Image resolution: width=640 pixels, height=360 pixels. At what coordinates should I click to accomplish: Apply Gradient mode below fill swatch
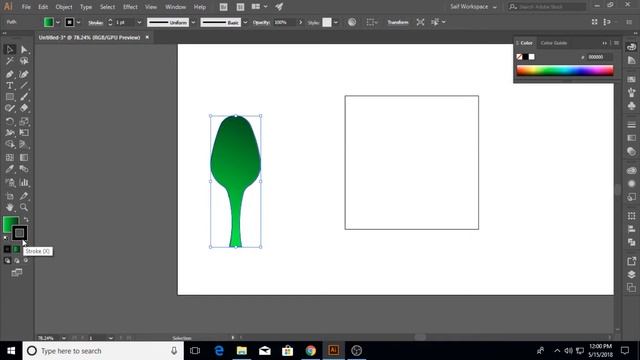point(16,249)
